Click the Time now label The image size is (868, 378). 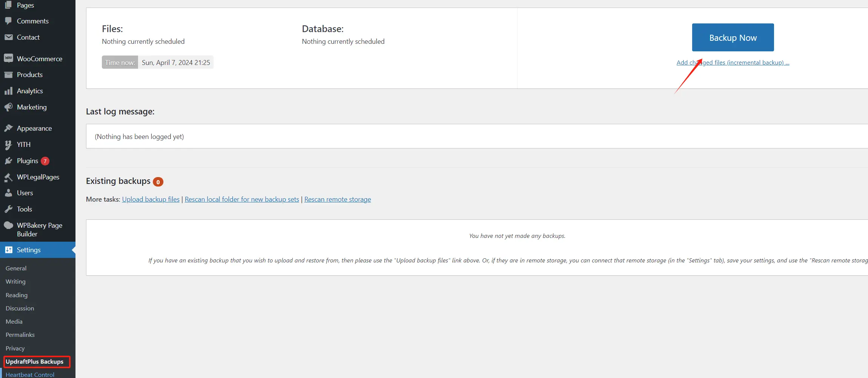point(120,62)
